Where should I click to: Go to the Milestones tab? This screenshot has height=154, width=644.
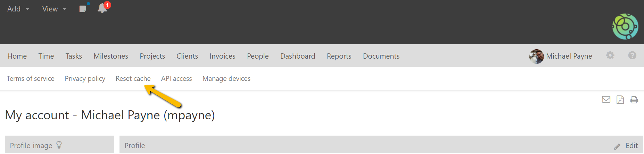(111, 56)
